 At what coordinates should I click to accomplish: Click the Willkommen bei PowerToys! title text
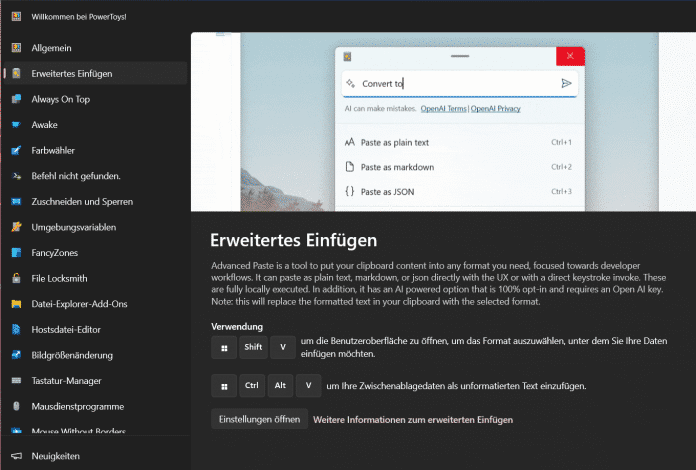click(x=79, y=17)
